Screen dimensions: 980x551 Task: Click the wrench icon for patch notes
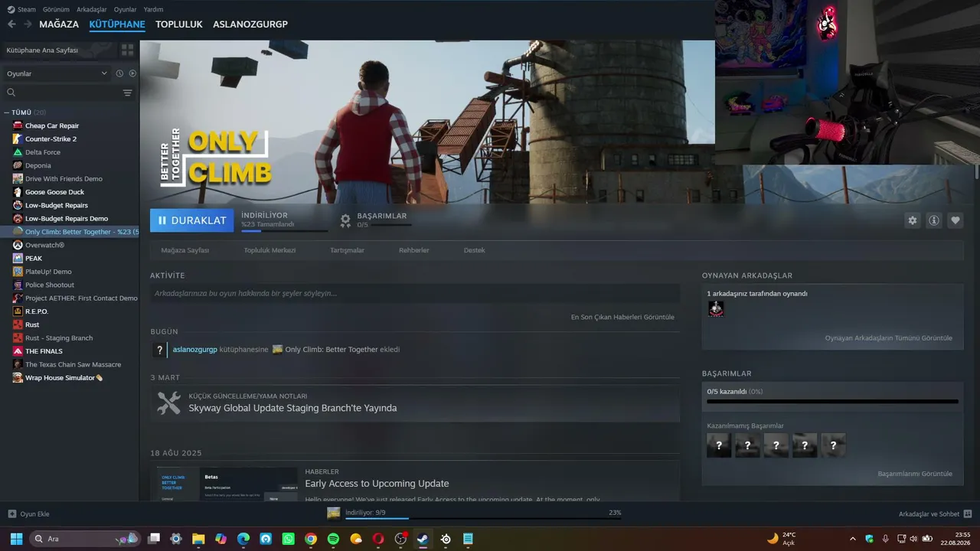point(168,403)
